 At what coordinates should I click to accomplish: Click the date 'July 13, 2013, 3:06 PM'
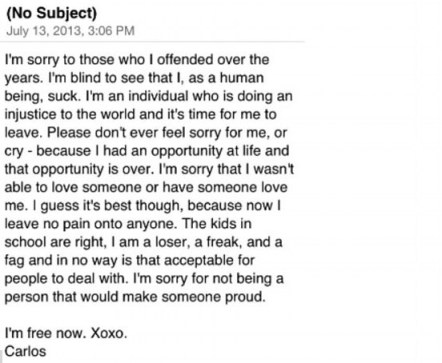[x=71, y=31]
